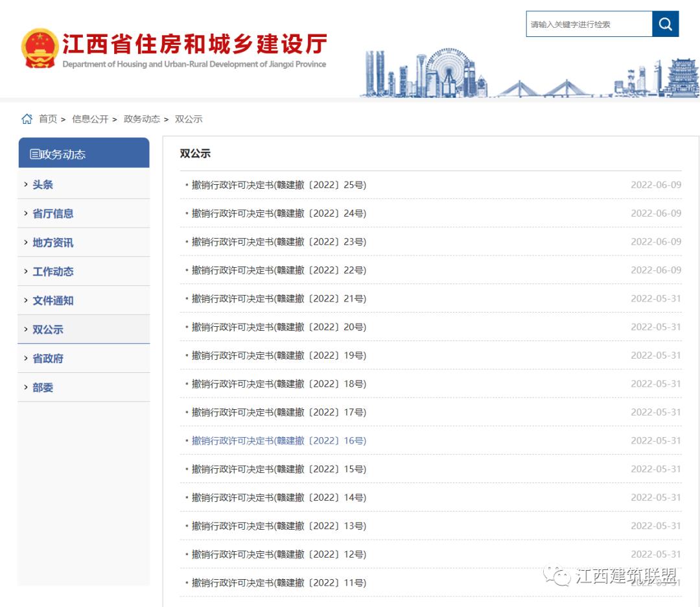The image size is (700, 607).
Task: Open the 省政府 sidebar section
Action: (47, 358)
